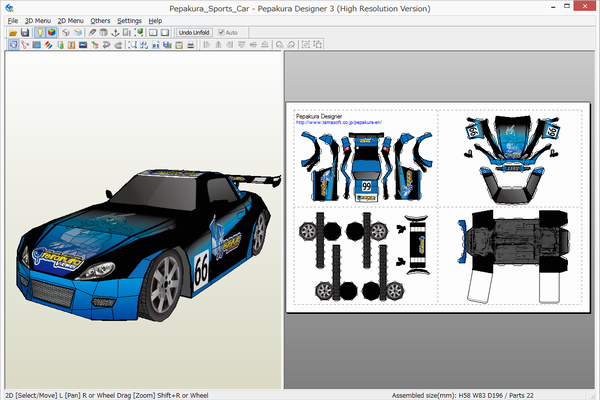Click the dark blue image icon

[83, 45]
